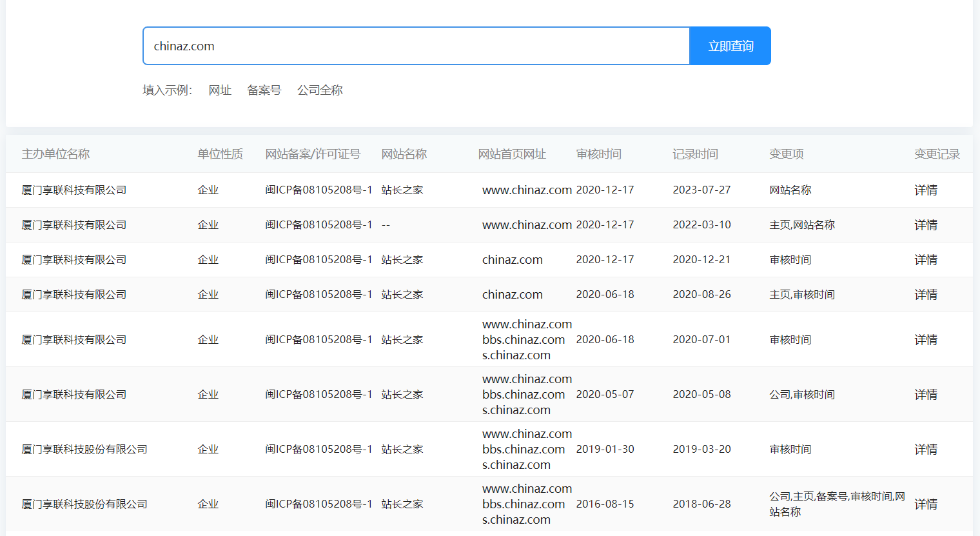980x536 pixels.
Task: Click the 主办单位名称 column header
Action: click(x=55, y=154)
